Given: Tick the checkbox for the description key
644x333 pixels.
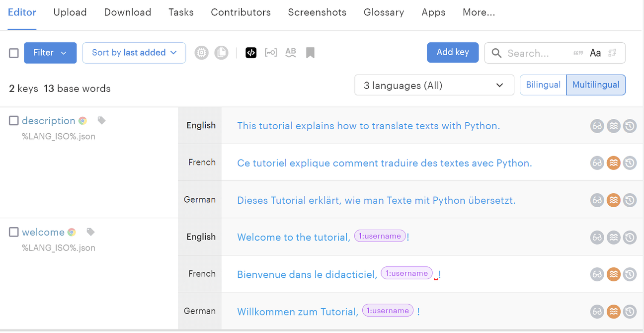Looking at the screenshot, I should 13,119.
